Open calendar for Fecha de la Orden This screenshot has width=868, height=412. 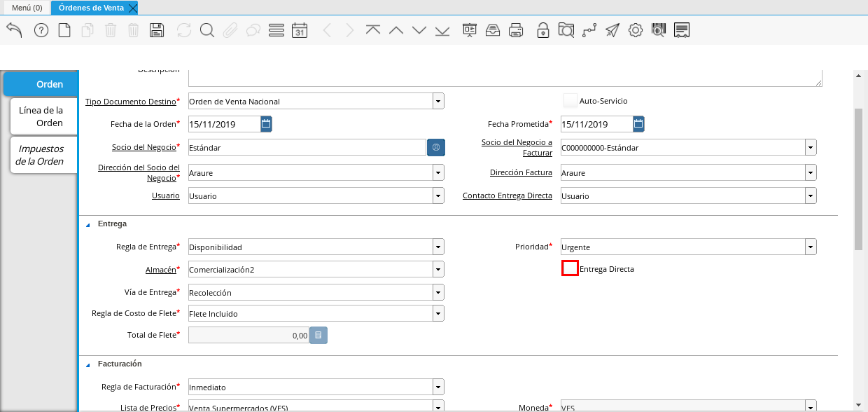pos(266,124)
